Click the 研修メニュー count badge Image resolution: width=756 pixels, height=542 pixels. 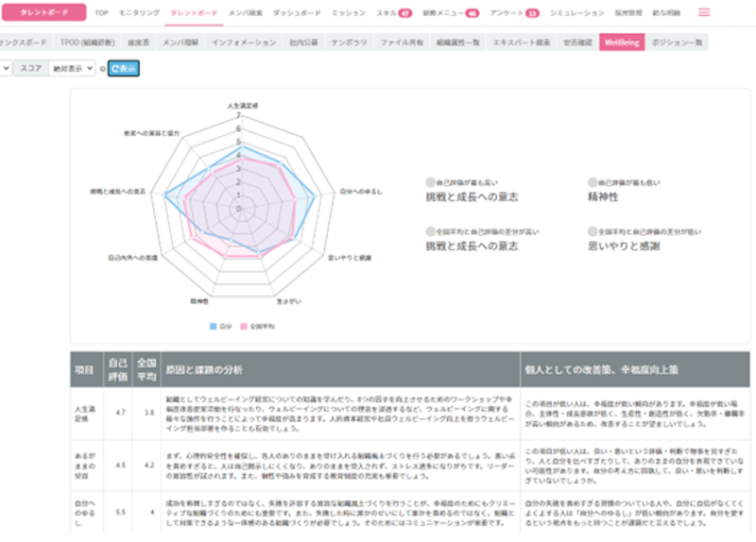[x=472, y=14]
